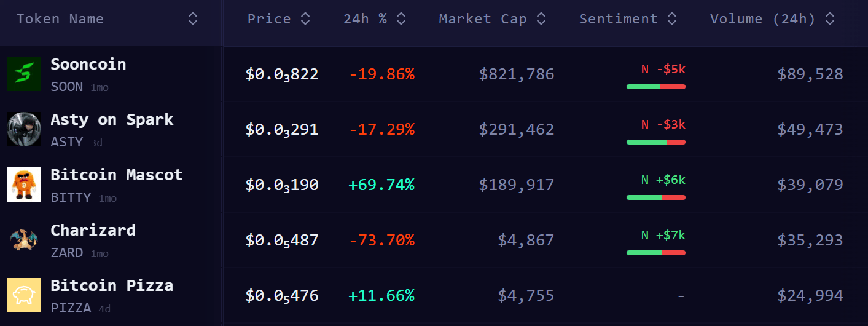Click the Bitcoin Pizza piggy icon

[24, 295]
